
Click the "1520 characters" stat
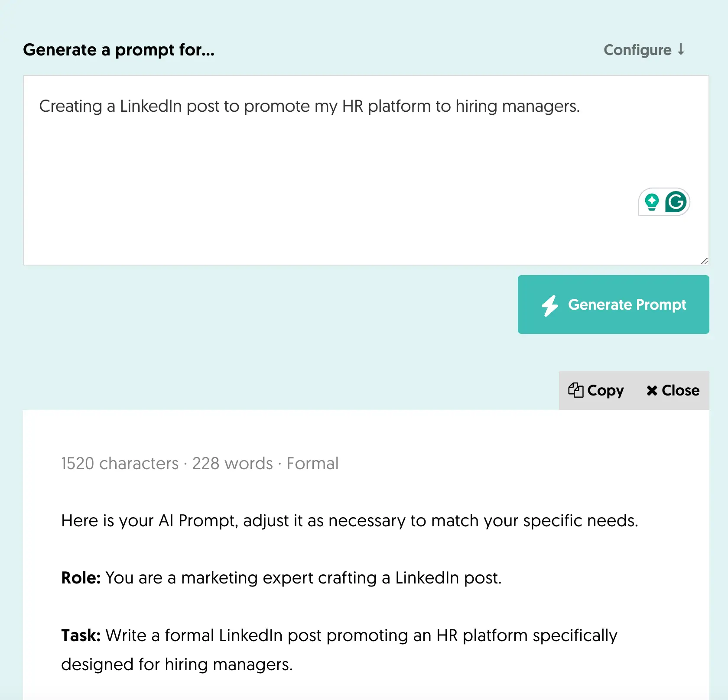click(120, 463)
